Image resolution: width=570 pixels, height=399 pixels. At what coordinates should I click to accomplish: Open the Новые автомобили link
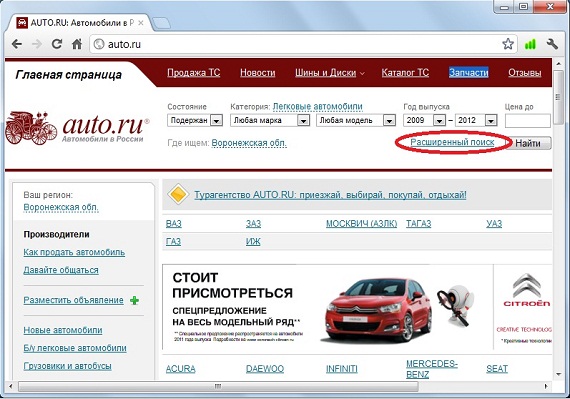point(63,330)
